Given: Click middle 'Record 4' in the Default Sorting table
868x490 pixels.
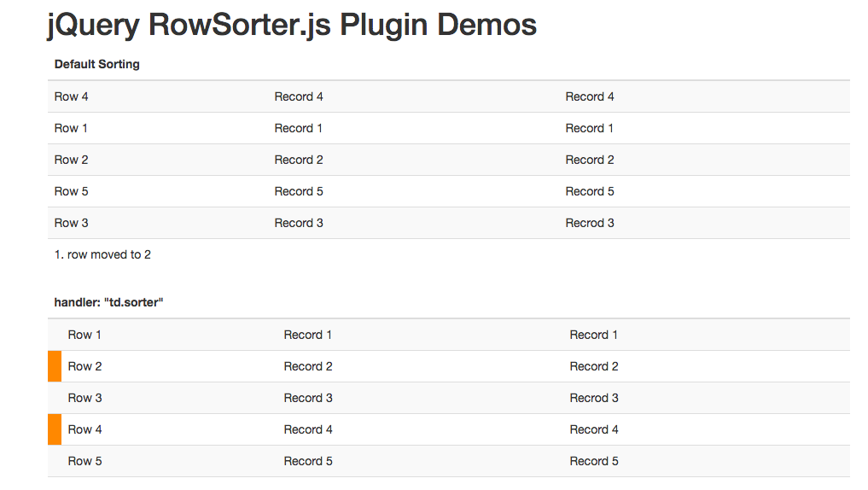Looking at the screenshot, I should point(299,97).
